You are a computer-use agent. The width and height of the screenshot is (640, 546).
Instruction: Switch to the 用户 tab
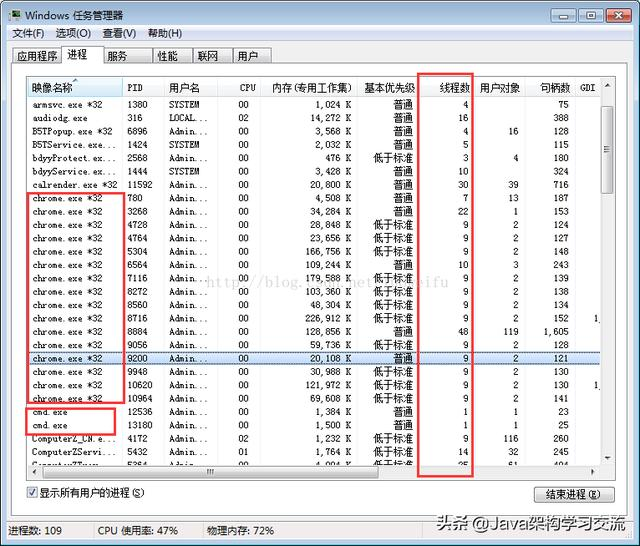[252, 56]
